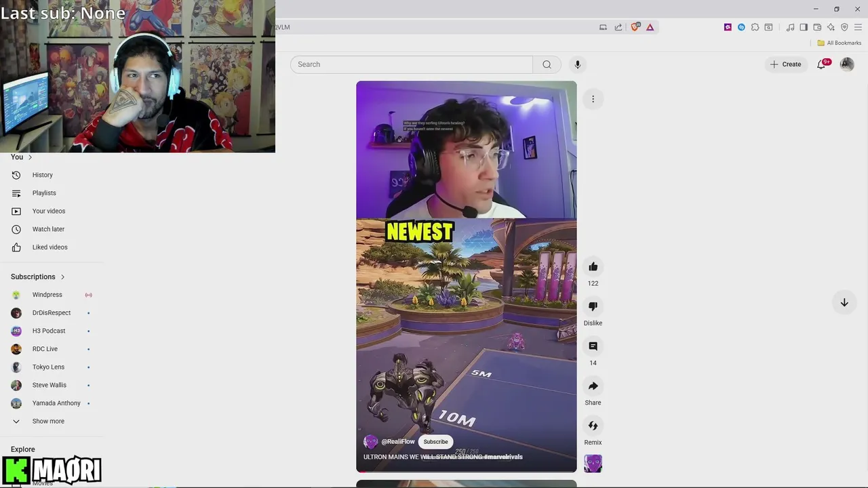
Task: Open the Short's three-dot options menu
Action: (593, 99)
